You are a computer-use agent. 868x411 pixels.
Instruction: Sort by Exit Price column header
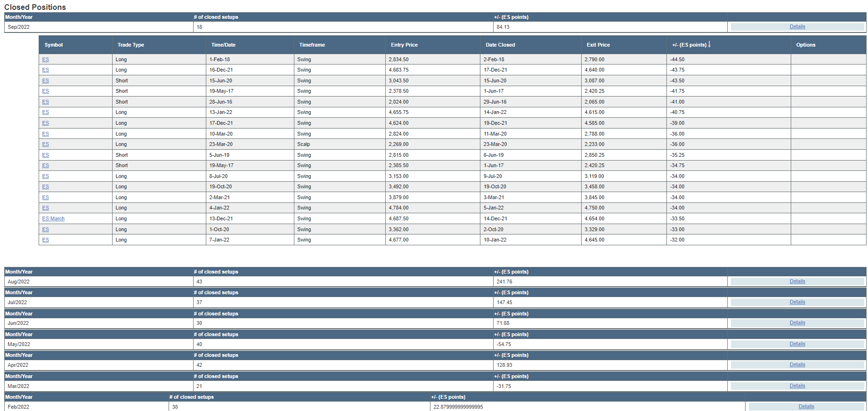(x=598, y=45)
